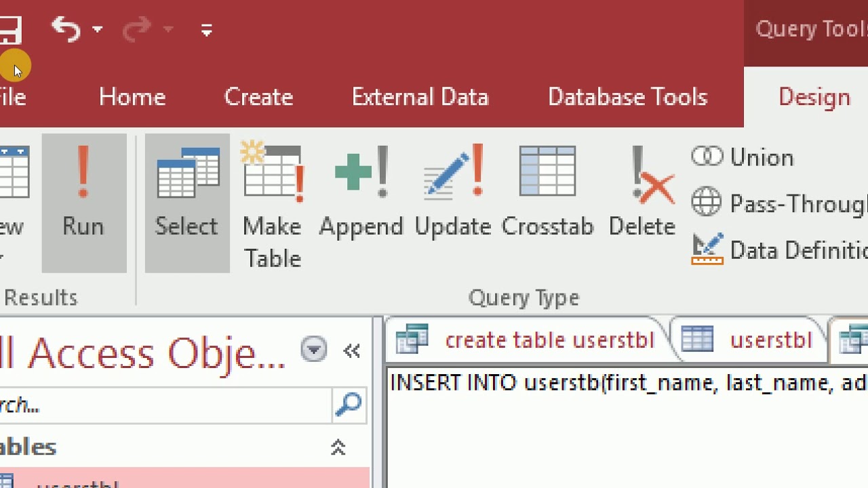Viewport: 868px width, 488px height.
Task: Select the Pass-Through query option
Action: (779, 203)
